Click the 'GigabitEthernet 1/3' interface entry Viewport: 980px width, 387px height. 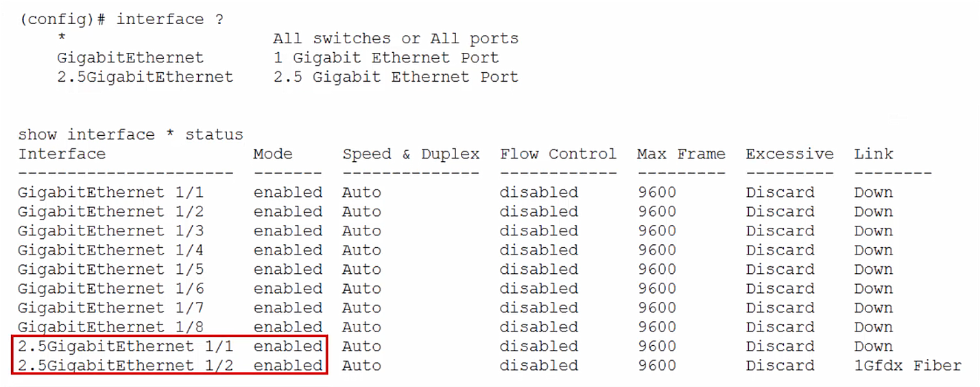pyautogui.click(x=111, y=231)
